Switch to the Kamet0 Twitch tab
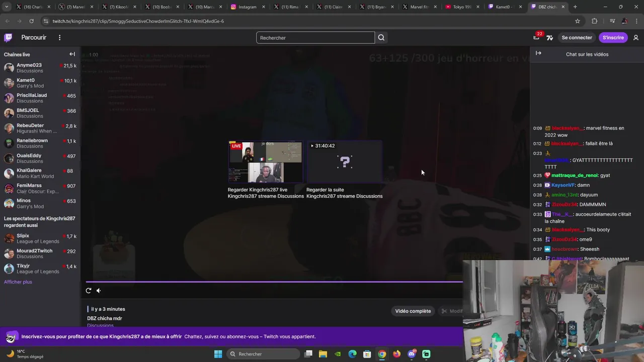The height and width of the screenshot is (362, 644). (x=503, y=7)
